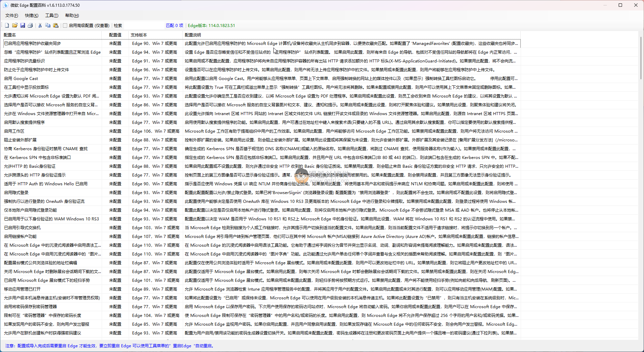Viewport: 644px width, 352px height.
Task: Click 未配置 value in 启用工作区 row
Action: (x=115, y=131)
